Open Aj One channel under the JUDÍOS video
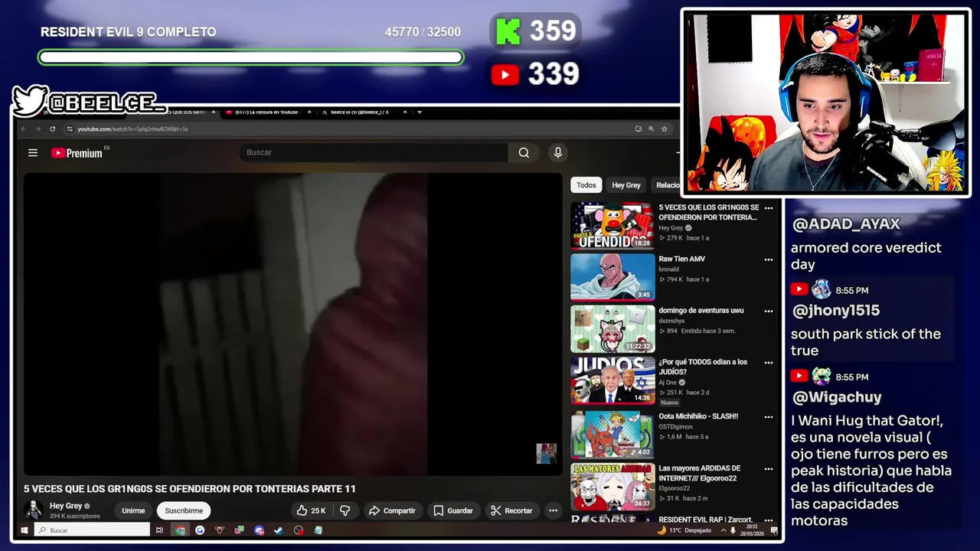The width and height of the screenshot is (980, 551). click(668, 383)
